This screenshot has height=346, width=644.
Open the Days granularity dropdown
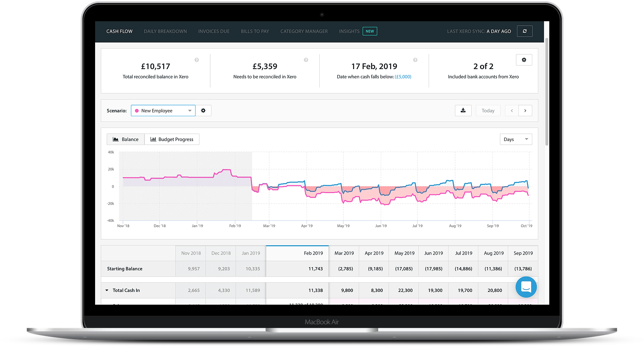[516, 139]
